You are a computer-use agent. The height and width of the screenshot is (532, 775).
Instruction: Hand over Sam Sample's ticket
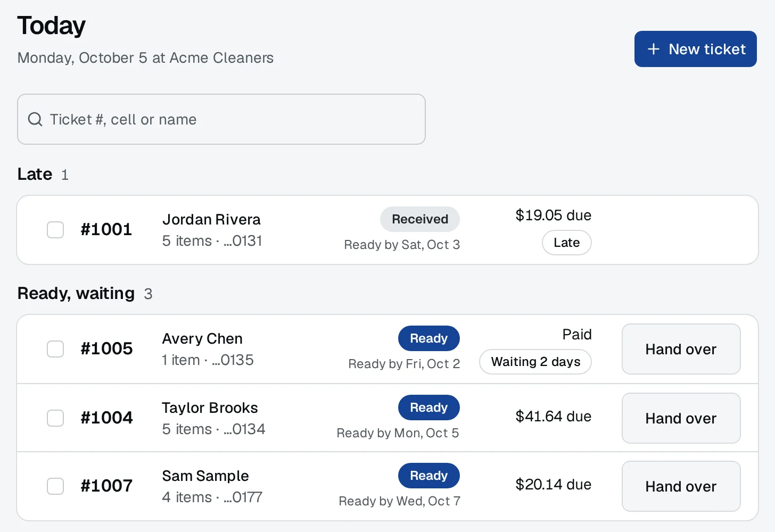pyautogui.click(x=681, y=486)
